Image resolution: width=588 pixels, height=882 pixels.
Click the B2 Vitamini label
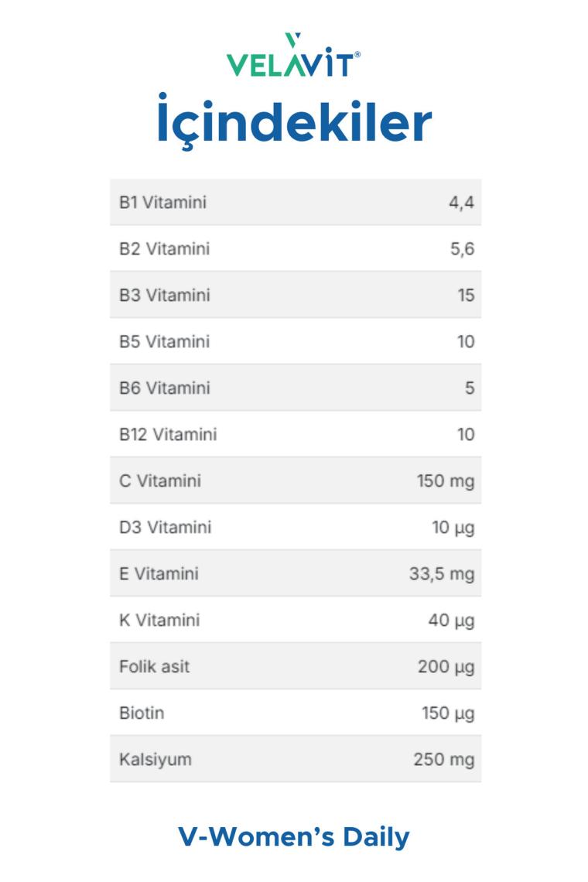pyautogui.click(x=164, y=249)
